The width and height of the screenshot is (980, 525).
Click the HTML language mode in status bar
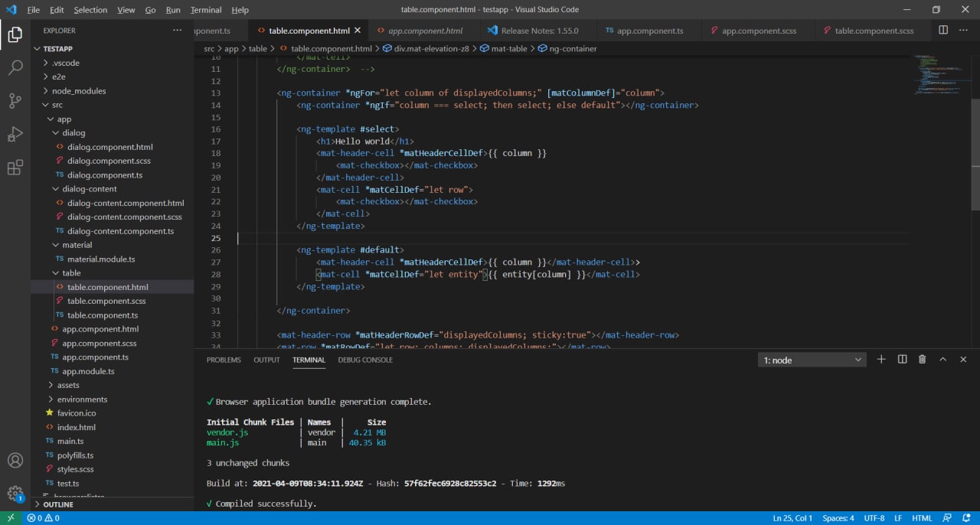click(x=921, y=518)
